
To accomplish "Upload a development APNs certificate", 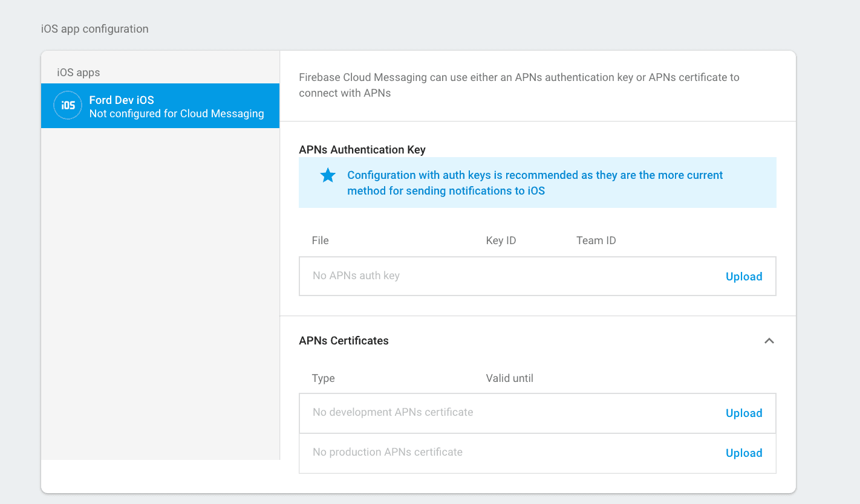I will [x=743, y=413].
